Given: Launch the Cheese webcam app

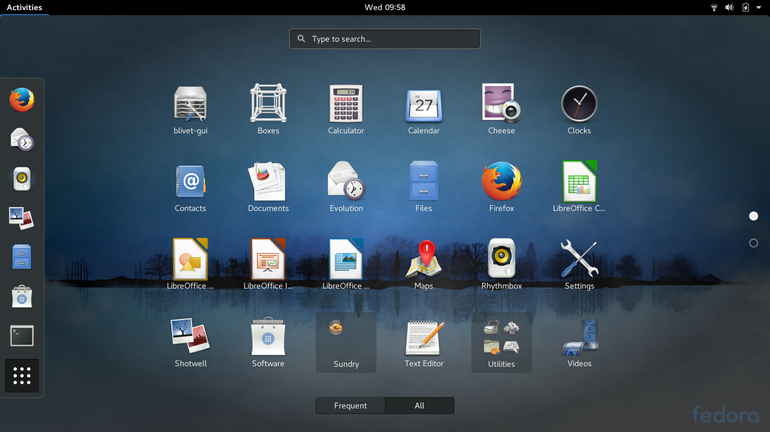Looking at the screenshot, I should (x=501, y=109).
